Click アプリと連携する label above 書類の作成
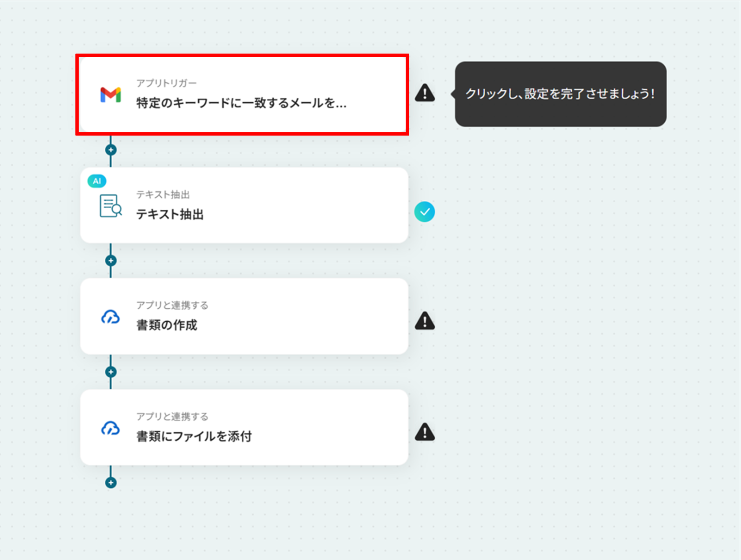The height and width of the screenshot is (560, 741). pos(172,305)
